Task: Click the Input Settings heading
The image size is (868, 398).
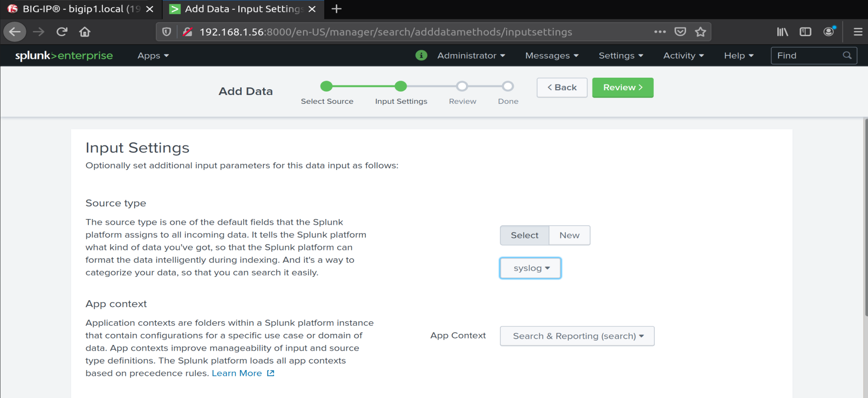Action: click(138, 148)
